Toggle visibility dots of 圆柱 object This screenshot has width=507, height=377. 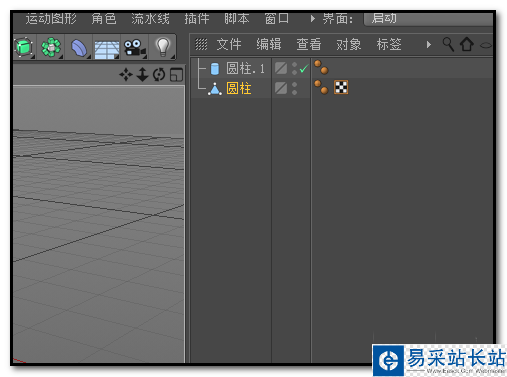(295, 88)
